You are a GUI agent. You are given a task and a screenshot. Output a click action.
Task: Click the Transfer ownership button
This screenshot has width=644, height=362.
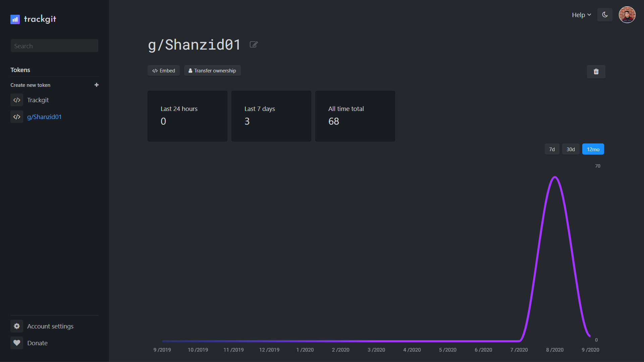(212, 71)
